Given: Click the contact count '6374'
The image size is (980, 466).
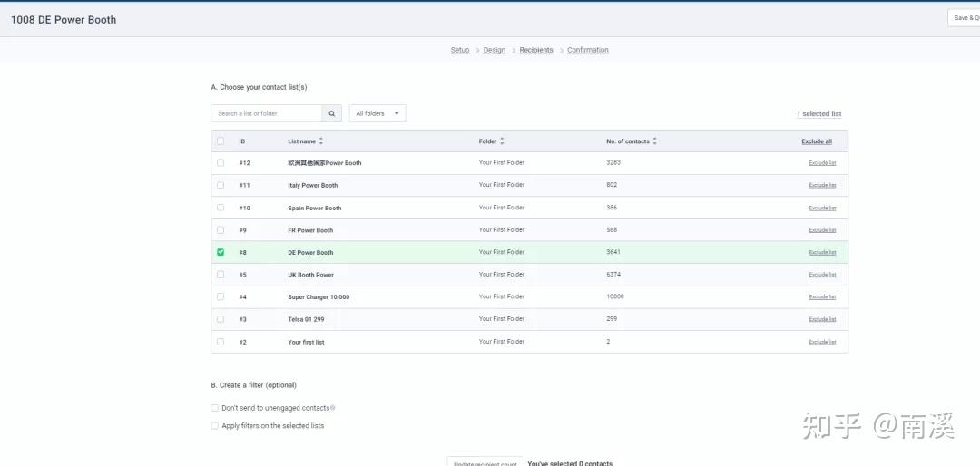Looking at the screenshot, I should [x=613, y=274].
